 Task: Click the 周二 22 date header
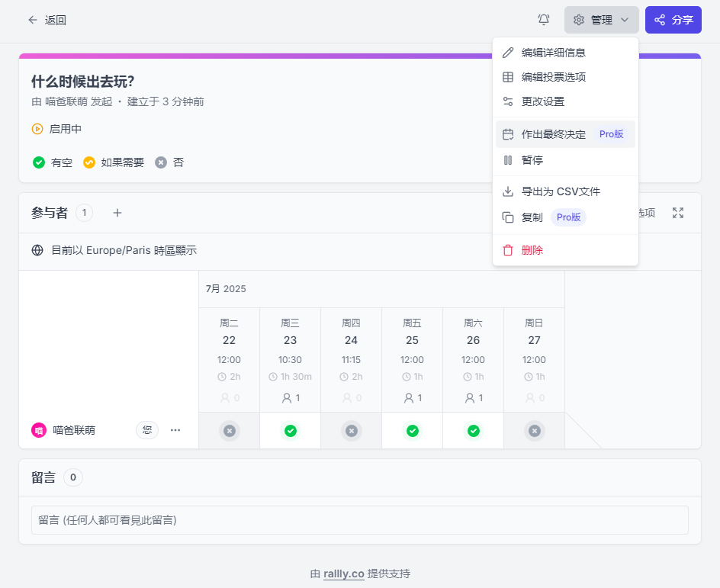point(229,332)
